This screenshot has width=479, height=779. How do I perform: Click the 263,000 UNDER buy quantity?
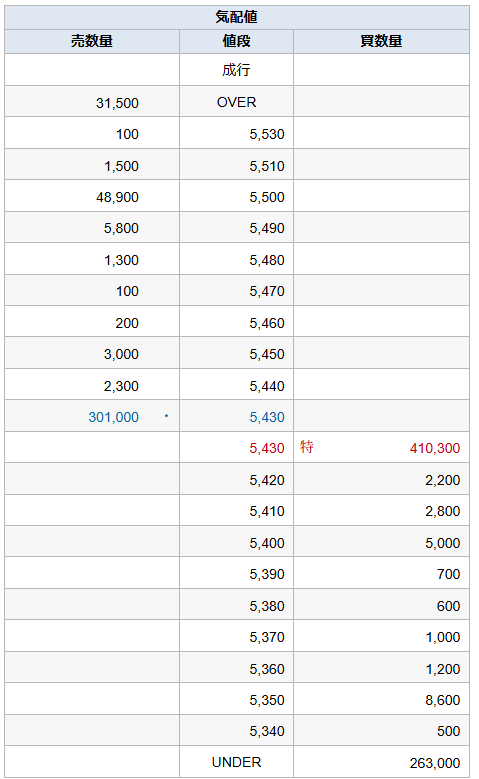click(435, 763)
